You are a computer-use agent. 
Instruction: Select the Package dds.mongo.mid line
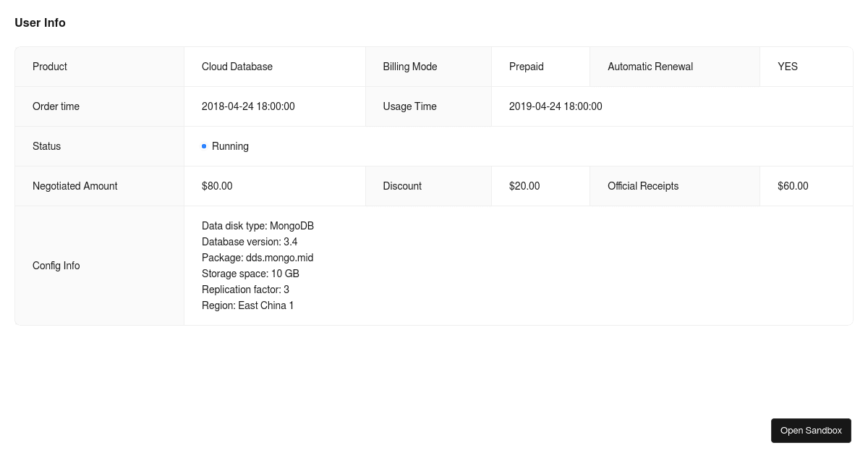[258, 258]
